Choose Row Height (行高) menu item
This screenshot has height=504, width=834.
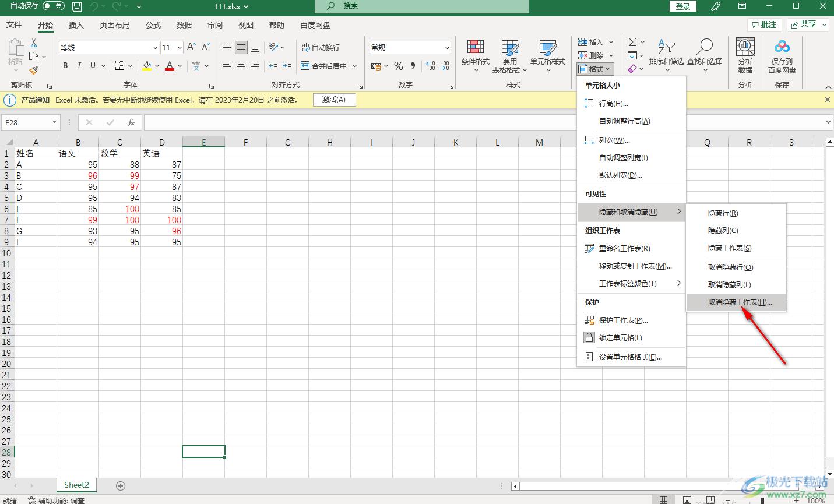631,104
